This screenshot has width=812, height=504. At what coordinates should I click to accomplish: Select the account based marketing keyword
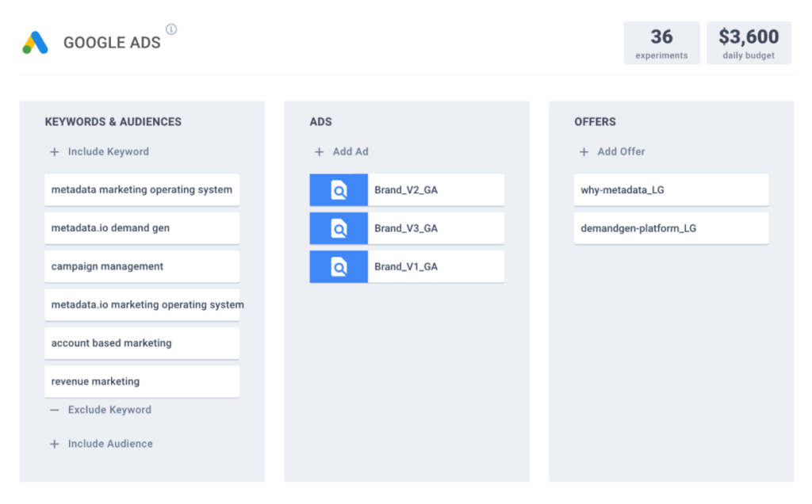coord(142,342)
